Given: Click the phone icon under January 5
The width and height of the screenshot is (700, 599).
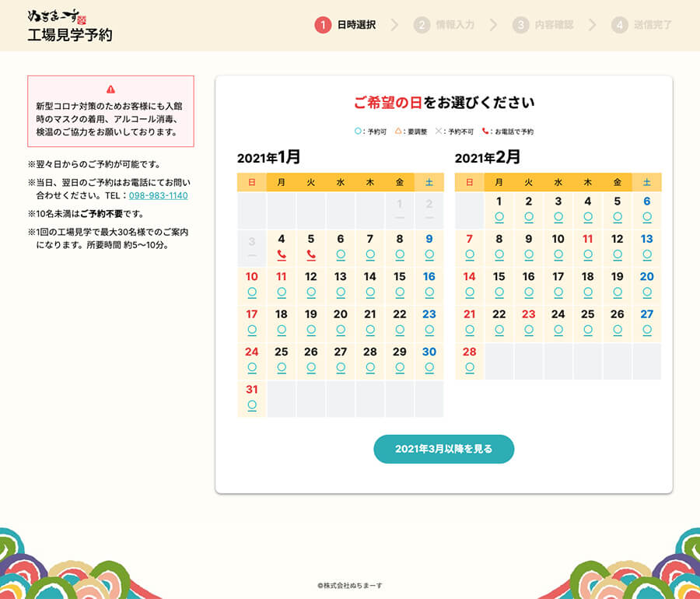Looking at the screenshot, I should [311, 254].
